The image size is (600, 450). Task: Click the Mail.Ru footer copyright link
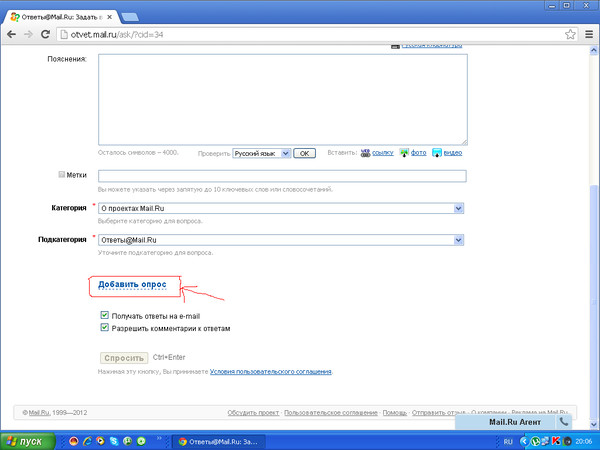tap(39, 413)
